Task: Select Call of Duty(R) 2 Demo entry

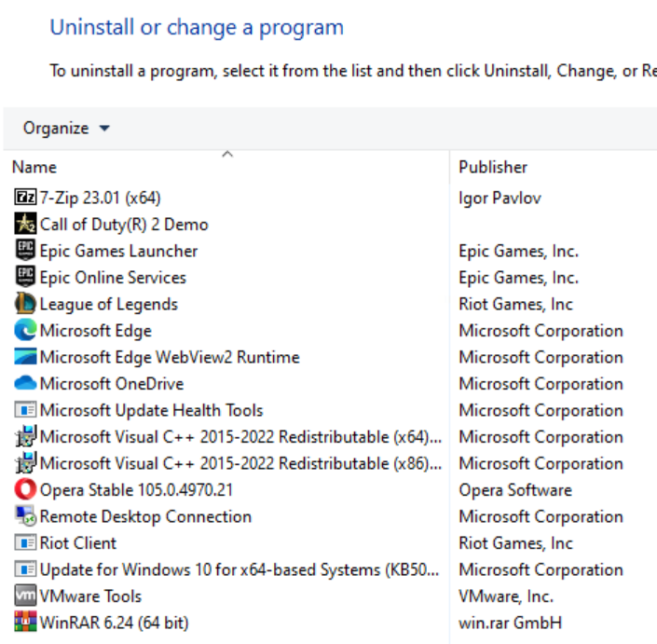Action: (124, 225)
